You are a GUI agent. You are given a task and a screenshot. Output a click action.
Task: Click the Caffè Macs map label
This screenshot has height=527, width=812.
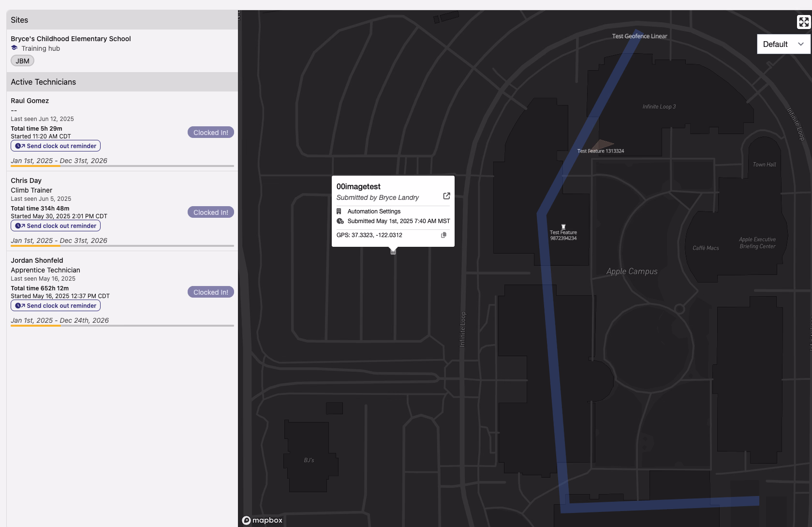tap(706, 248)
